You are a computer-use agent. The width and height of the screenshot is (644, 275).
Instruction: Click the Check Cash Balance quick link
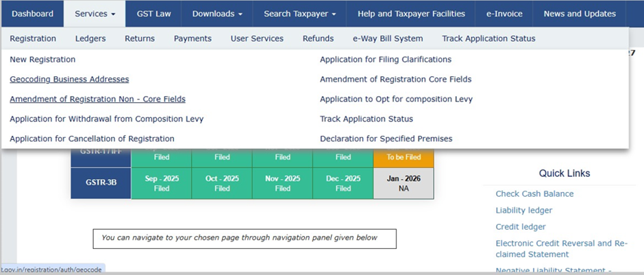[x=534, y=193]
